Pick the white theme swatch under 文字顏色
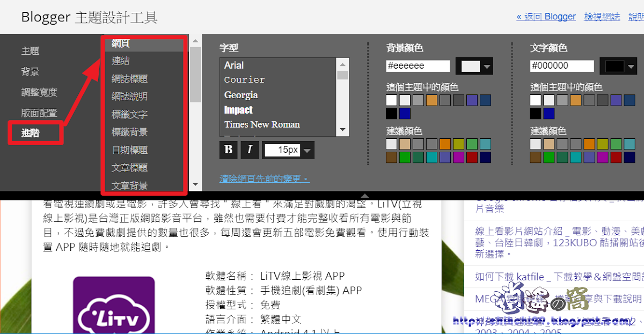Viewport: 644px width, 334px height. pyautogui.click(x=535, y=100)
